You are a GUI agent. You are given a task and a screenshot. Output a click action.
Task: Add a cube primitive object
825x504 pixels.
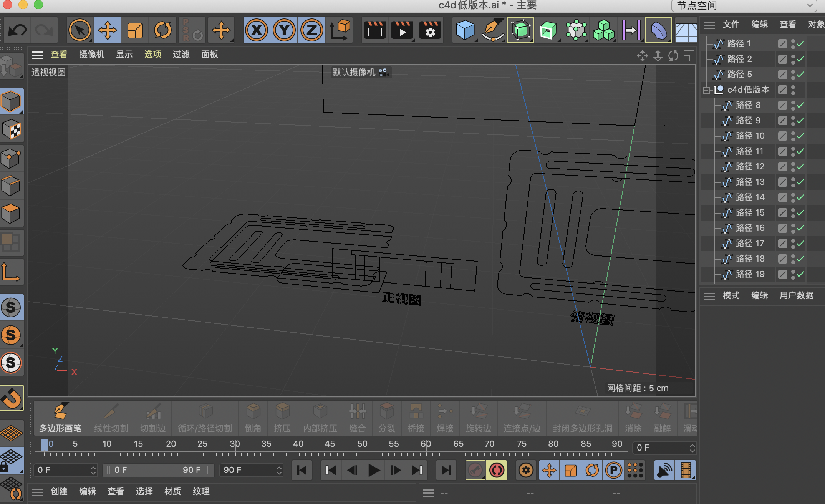tap(465, 30)
